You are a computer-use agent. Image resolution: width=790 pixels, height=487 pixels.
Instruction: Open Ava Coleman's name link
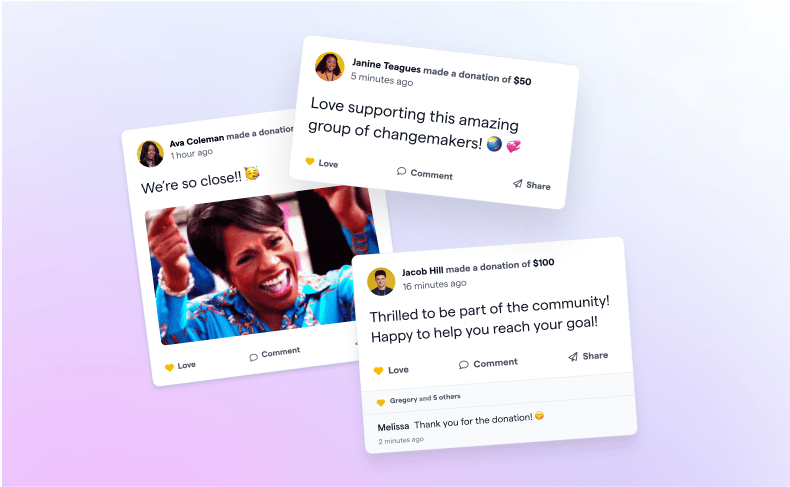(x=196, y=141)
